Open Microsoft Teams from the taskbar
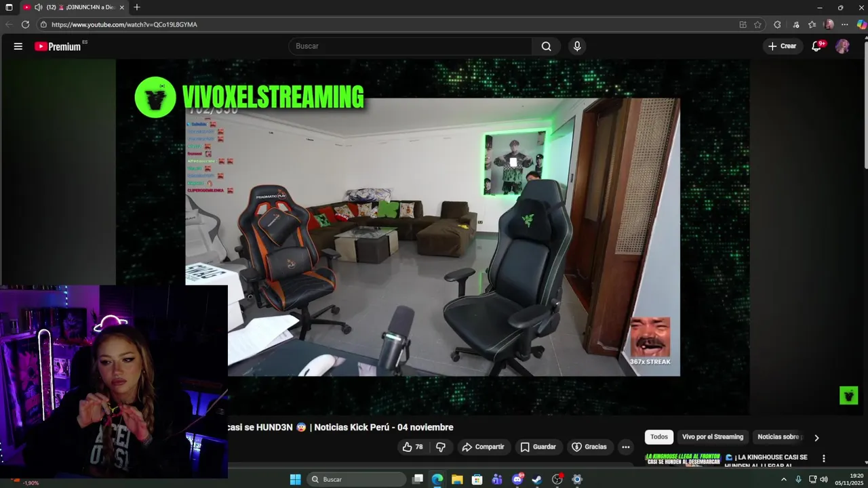Viewport: 868px width, 488px height. click(x=497, y=479)
